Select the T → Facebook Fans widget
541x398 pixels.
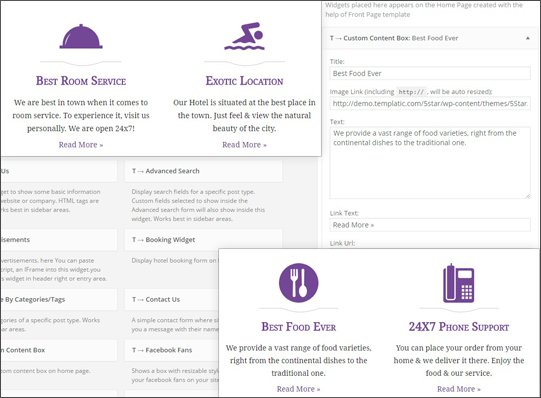[x=172, y=350]
